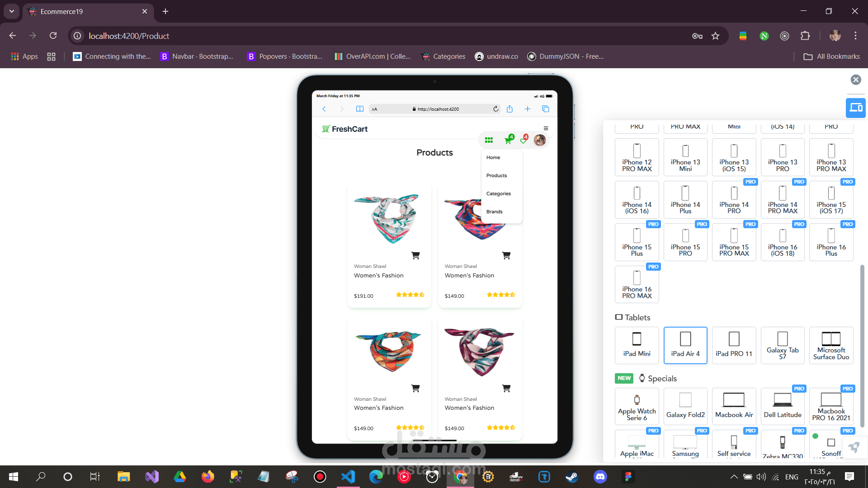Open the user profile avatar in FreshCart
Screen dimensions: 868x488
click(x=540, y=141)
